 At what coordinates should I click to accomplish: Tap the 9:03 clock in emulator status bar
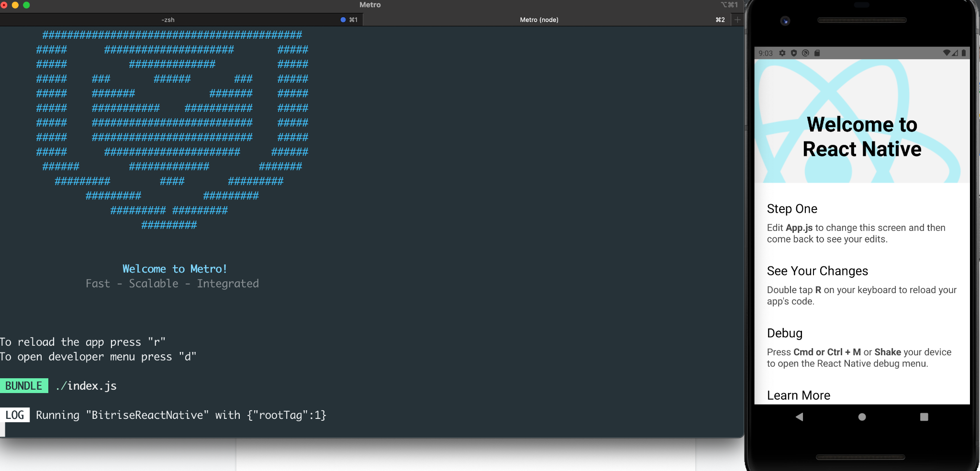pyautogui.click(x=766, y=53)
